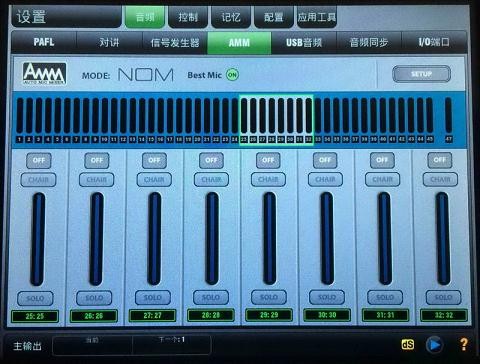
Task: Open the 控制 top menu
Action: pos(188,17)
